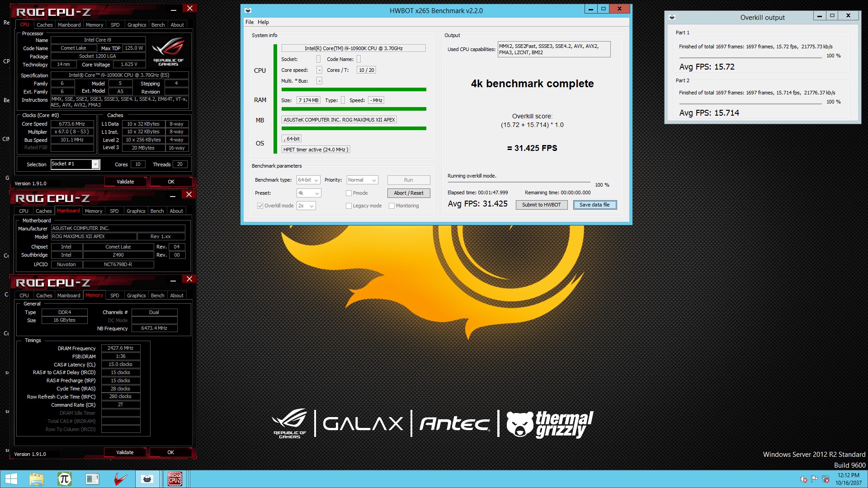Click the Used CPU capabilities text box
Screen dimensions: 868x488
click(554, 49)
